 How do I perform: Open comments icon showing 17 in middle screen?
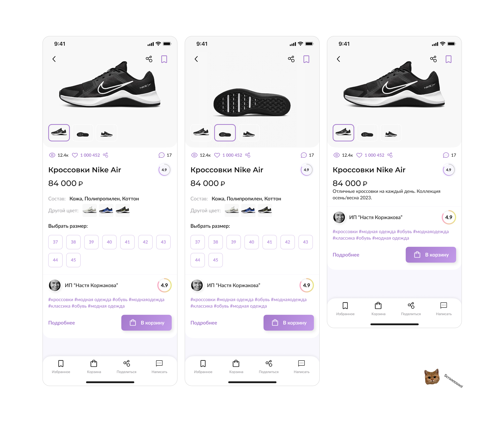pyautogui.click(x=304, y=155)
